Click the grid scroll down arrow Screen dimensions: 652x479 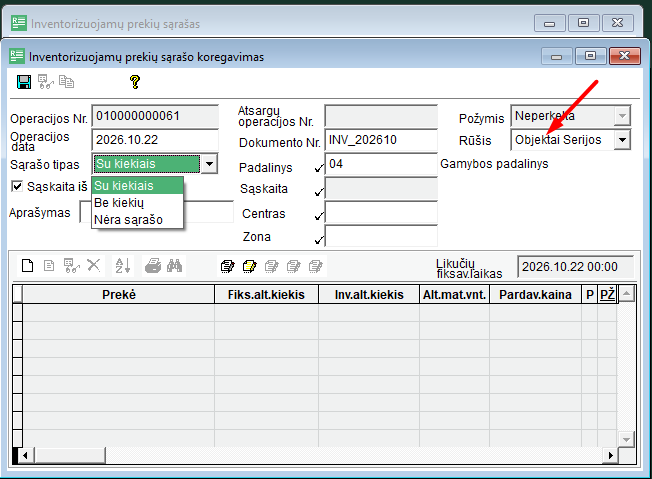(627, 439)
